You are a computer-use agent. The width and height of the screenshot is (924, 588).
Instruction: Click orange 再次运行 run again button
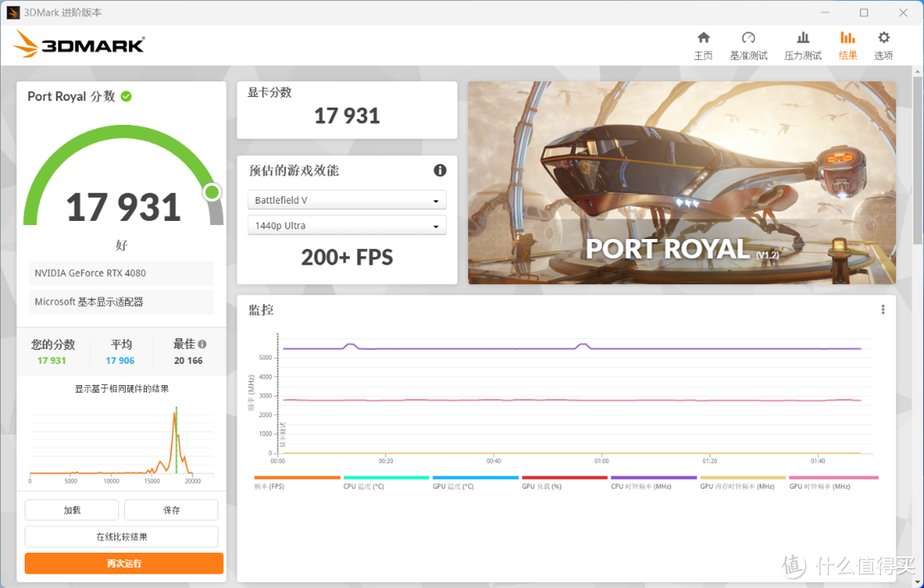coord(124,563)
